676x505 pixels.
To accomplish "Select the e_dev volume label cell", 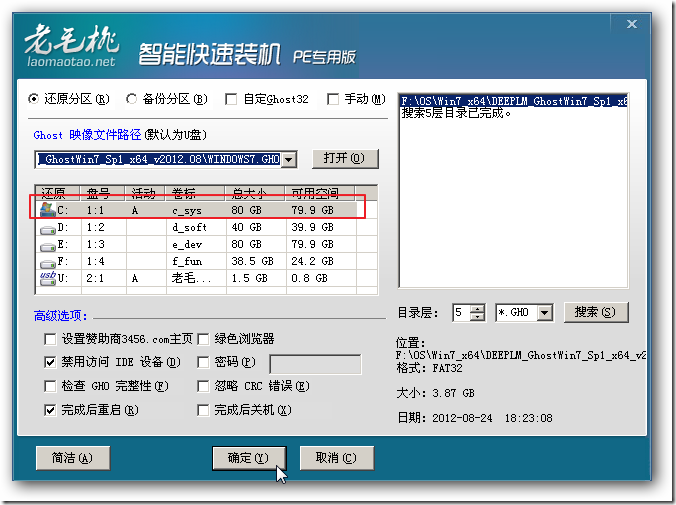I will [x=187, y=245].
